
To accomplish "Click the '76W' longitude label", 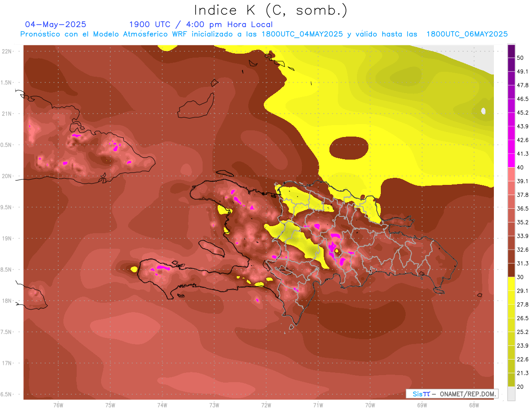I will pos(58,405).
